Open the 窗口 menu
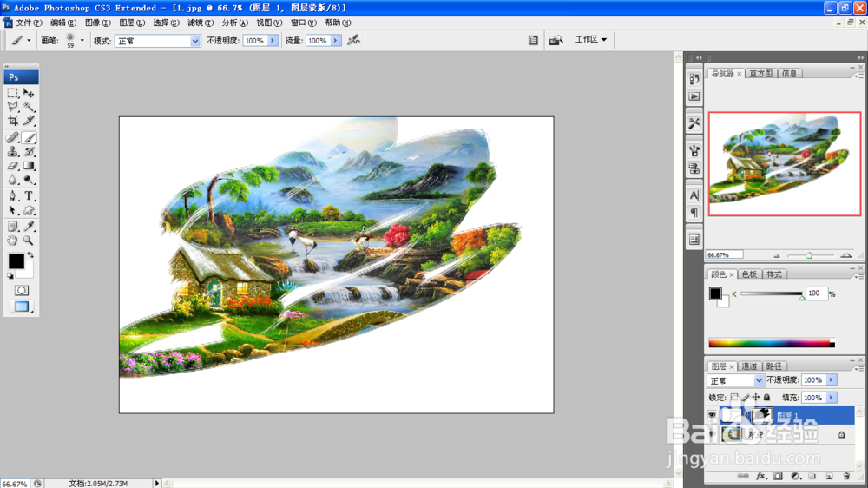Image resolution: width=868 pixels, height=488 pixels. tap(303, 23)
